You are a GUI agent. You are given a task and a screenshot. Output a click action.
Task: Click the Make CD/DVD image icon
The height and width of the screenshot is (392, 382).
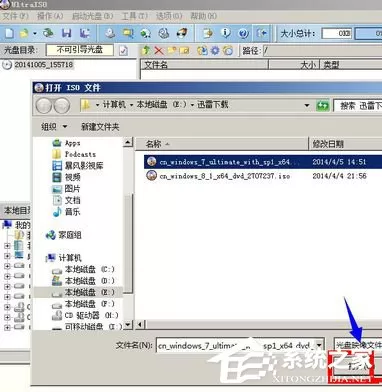(x=110, y=33)
